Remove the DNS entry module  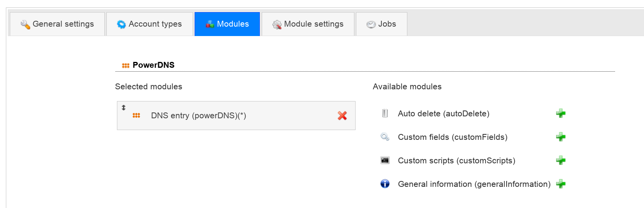click(x=342, y=116)
